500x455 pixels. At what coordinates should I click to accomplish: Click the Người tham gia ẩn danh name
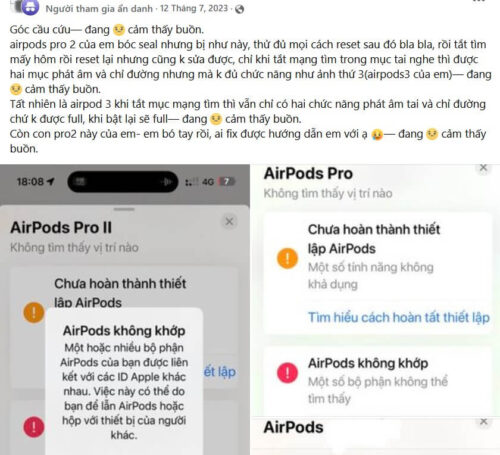pyautogui.click(x=99, y=9)
